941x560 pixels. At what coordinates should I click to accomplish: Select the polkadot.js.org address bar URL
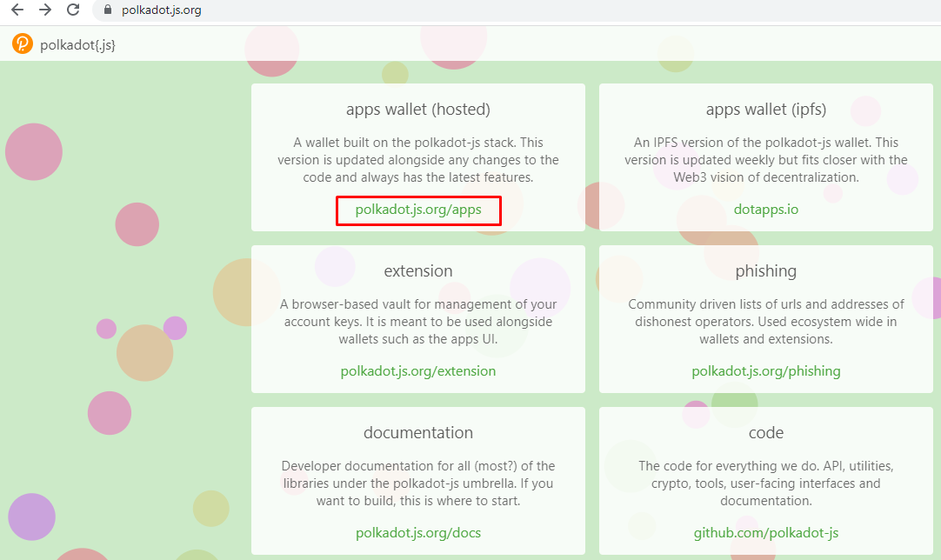(x=162, y=10)
